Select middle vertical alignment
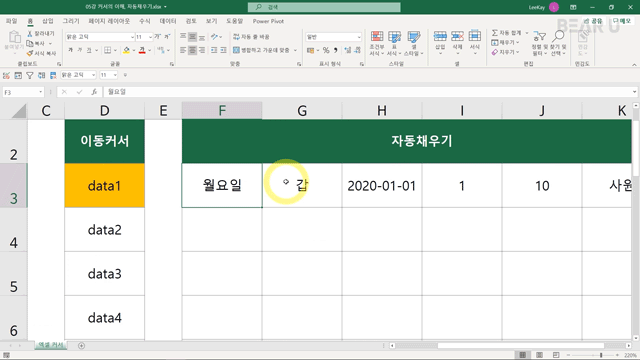 (192, 37)
